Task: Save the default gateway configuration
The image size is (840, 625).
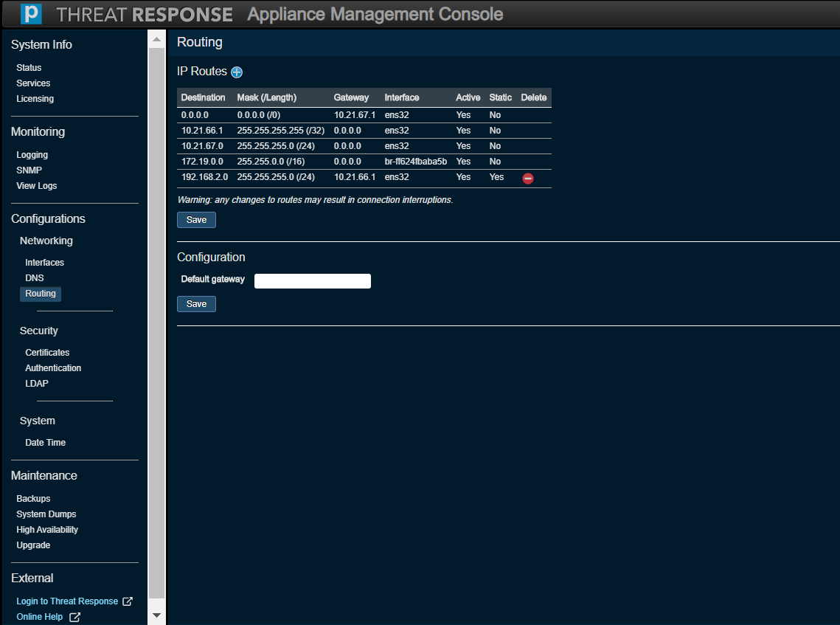Action: pyautogui.click(x=196, y=304)
